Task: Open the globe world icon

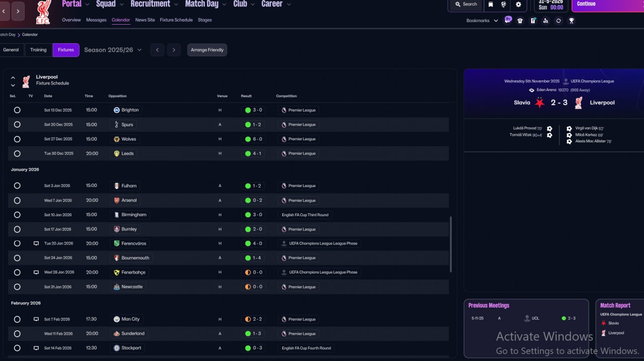Action: 504,4
